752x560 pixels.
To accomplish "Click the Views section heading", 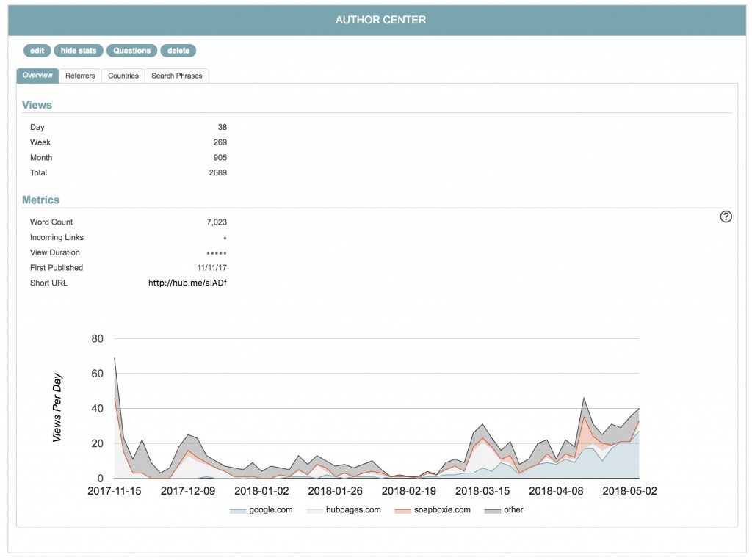I will pyautogui.click(x=37, y=105).
